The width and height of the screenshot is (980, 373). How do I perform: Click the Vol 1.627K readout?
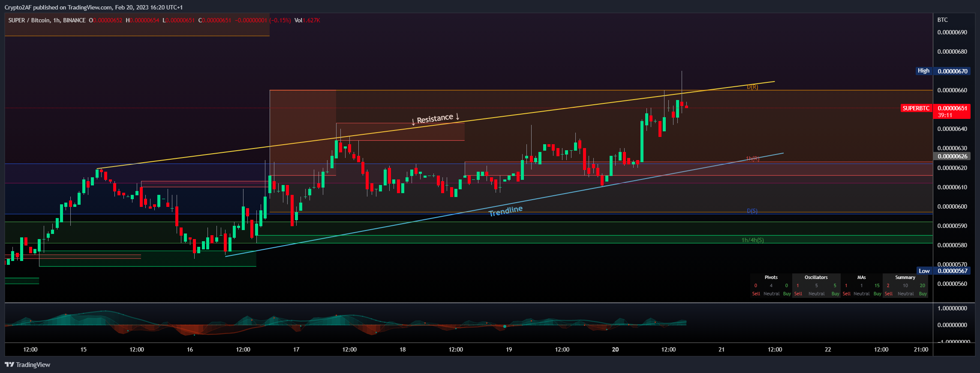pyautogui.click(x=307, y=20)
